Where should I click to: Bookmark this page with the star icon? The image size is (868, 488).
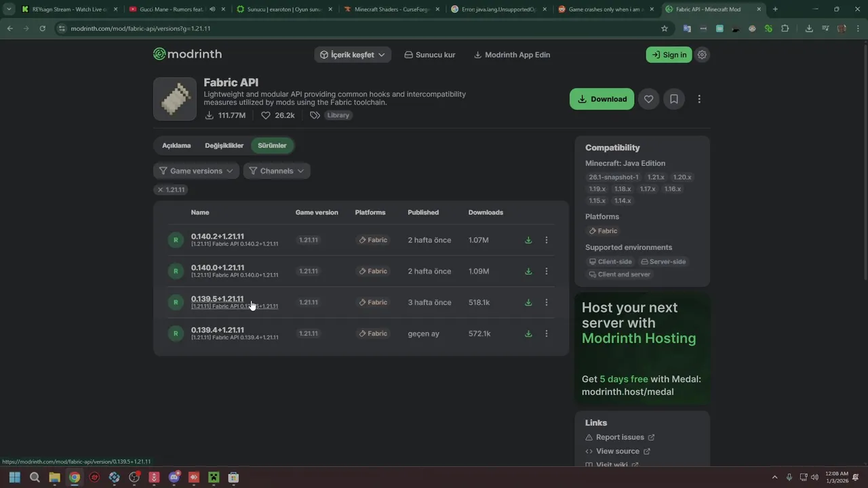coord(665,28)
